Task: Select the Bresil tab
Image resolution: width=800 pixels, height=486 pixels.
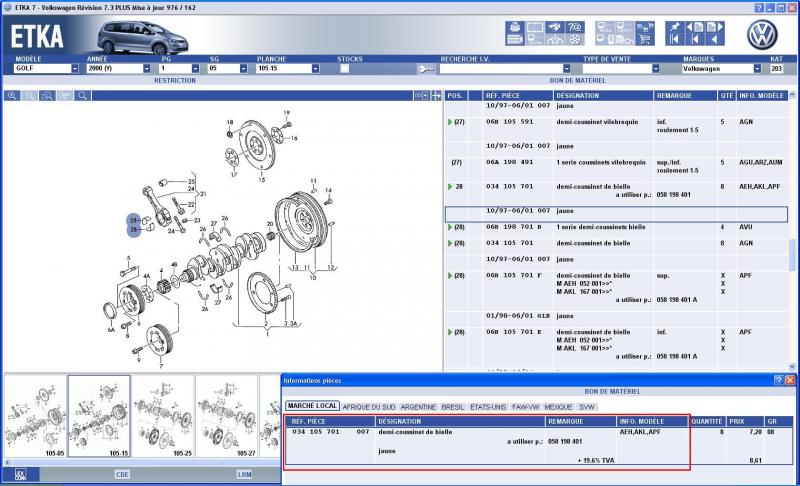Action: click(453, 407)
